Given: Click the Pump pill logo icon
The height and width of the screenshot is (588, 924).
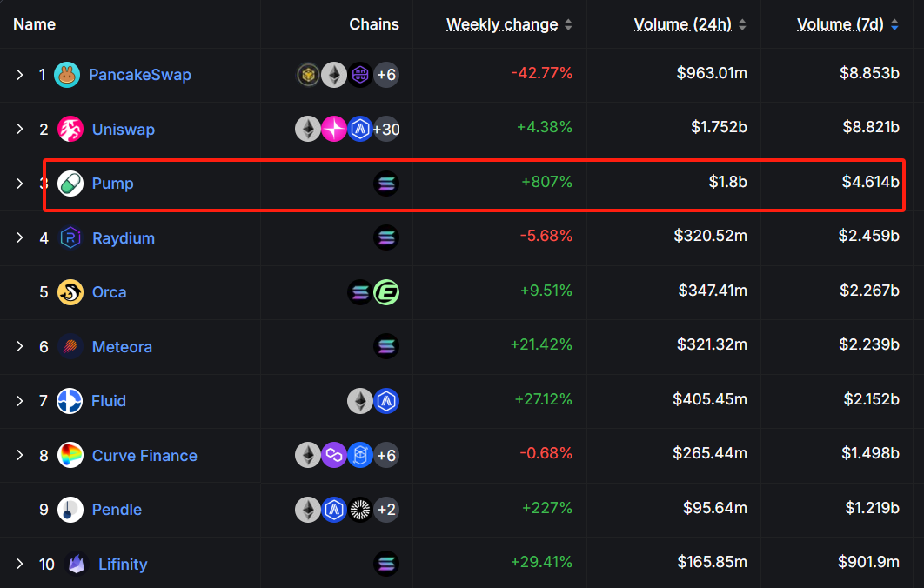Looking at the screenshot, I should coord(70,184).
